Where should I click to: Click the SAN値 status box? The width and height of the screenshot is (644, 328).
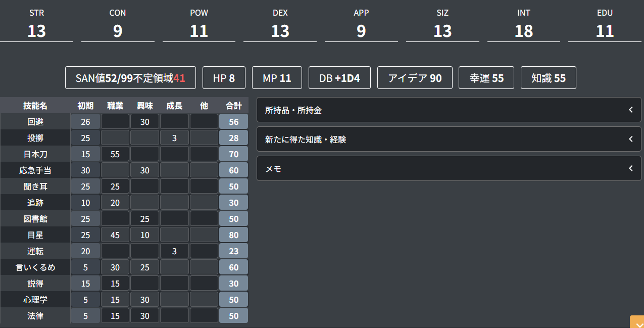point(130,78)
